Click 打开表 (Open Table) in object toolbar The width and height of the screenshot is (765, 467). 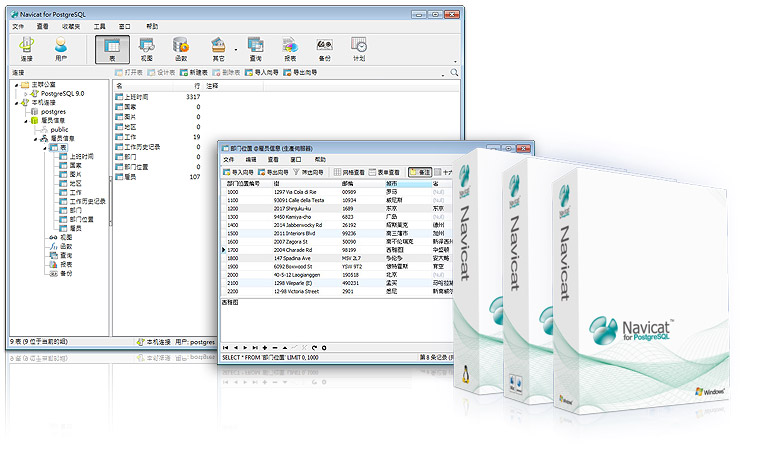coord(128,72)
